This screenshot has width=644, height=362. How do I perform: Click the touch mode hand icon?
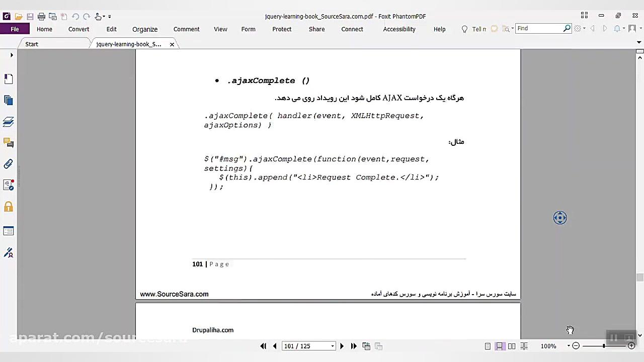[99, 17]
